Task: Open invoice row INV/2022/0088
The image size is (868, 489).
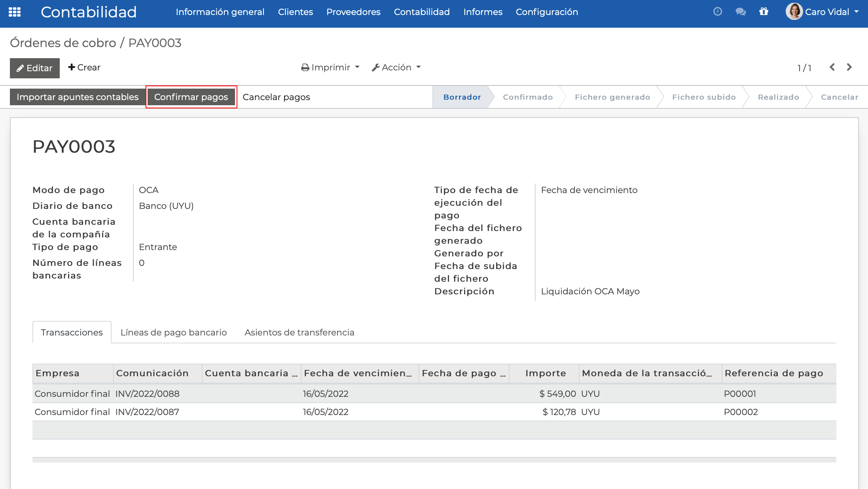Action: (147, 393)
